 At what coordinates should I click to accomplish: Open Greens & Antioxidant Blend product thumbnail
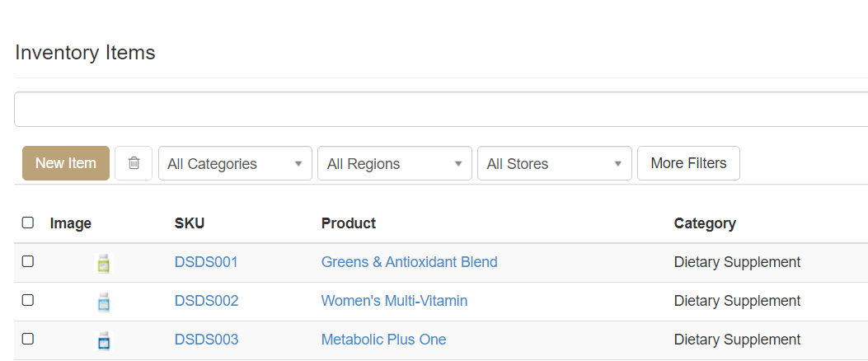point(104,263)
